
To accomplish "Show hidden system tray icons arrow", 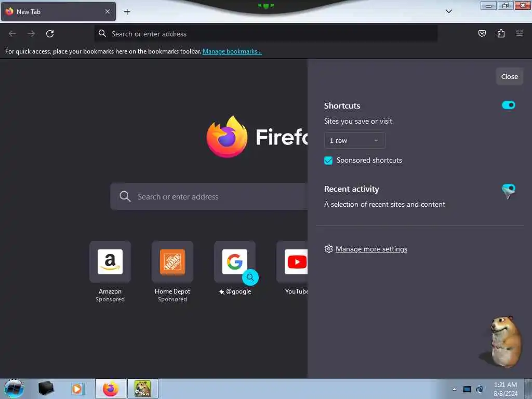I will (454, 389).
